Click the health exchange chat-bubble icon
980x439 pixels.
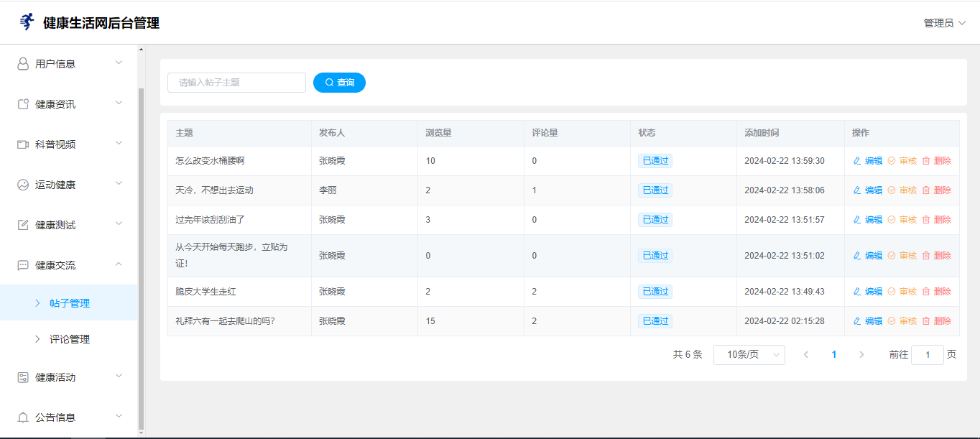click(x=23, y=265)
